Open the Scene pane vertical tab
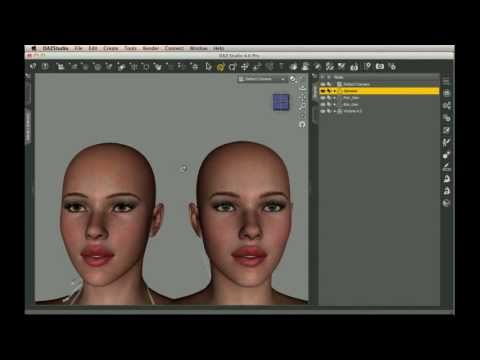 (315, 91)
